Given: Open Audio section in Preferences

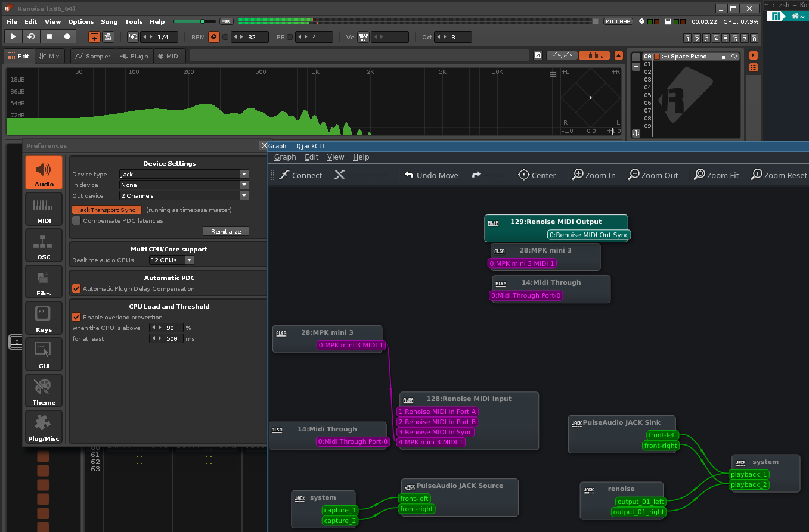Looking at the screenshot, I should click(44, 173).
